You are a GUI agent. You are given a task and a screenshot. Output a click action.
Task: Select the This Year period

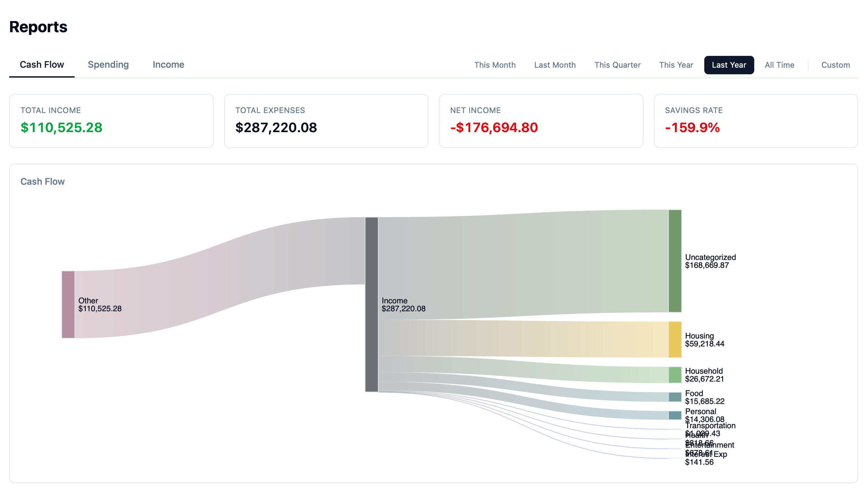tap(676, 65)
